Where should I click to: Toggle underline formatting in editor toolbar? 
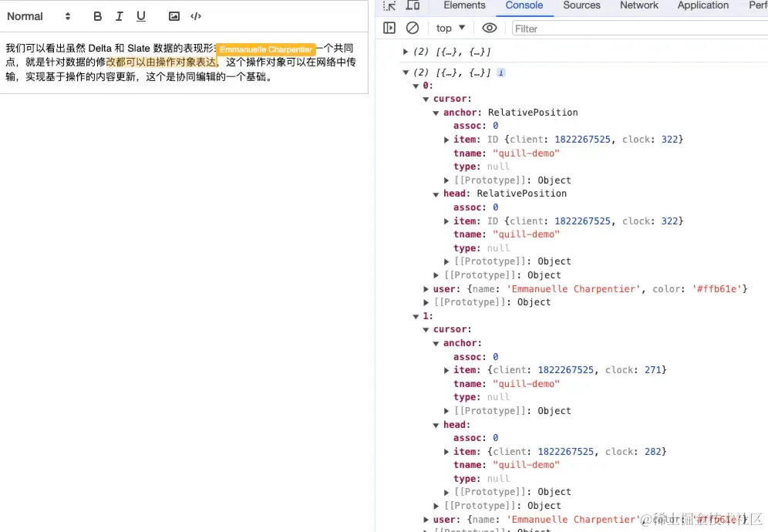[141, 16]
